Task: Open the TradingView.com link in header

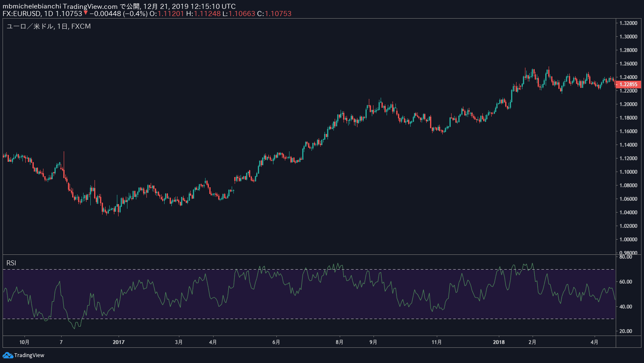Action: pyautogui.click(x=90, y=6)
